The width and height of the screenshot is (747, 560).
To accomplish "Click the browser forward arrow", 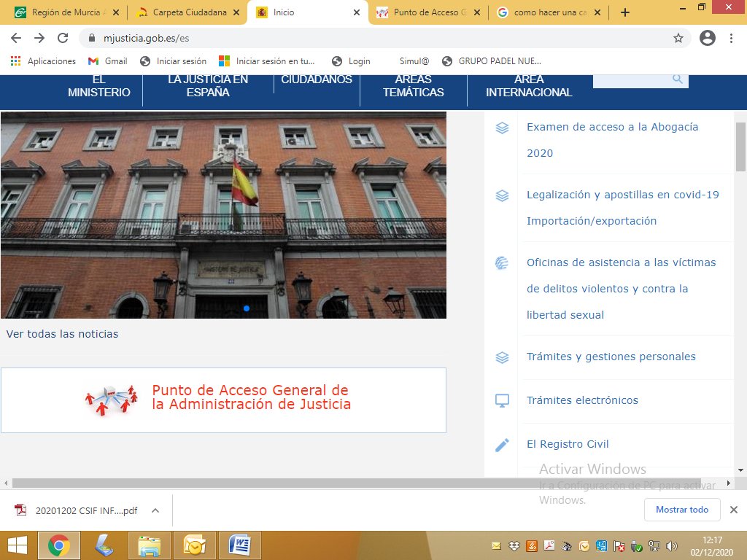I will [x=39, y=38].
